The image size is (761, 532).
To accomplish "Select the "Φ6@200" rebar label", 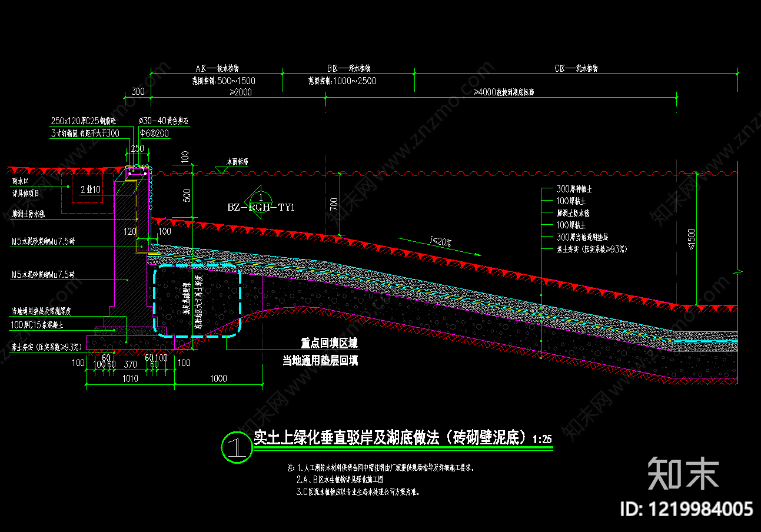I will pyautogui.click(x=154, y=134).
